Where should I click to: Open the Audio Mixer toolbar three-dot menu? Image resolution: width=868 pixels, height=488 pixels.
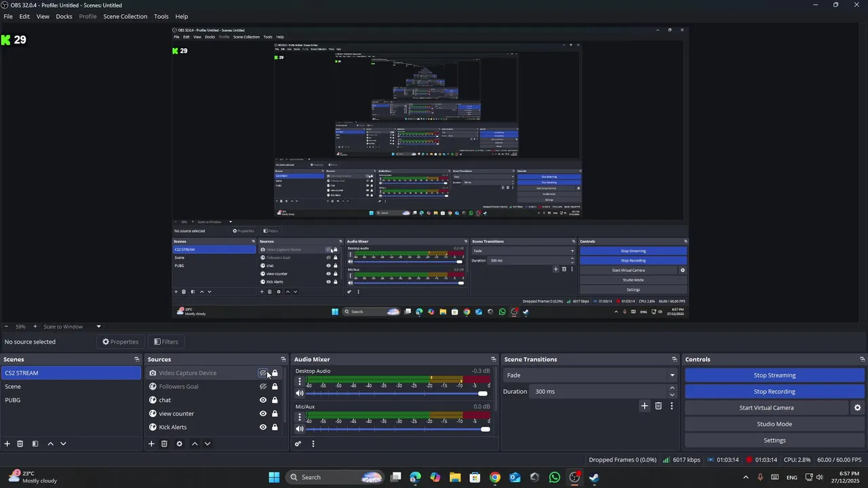(313, 444)
